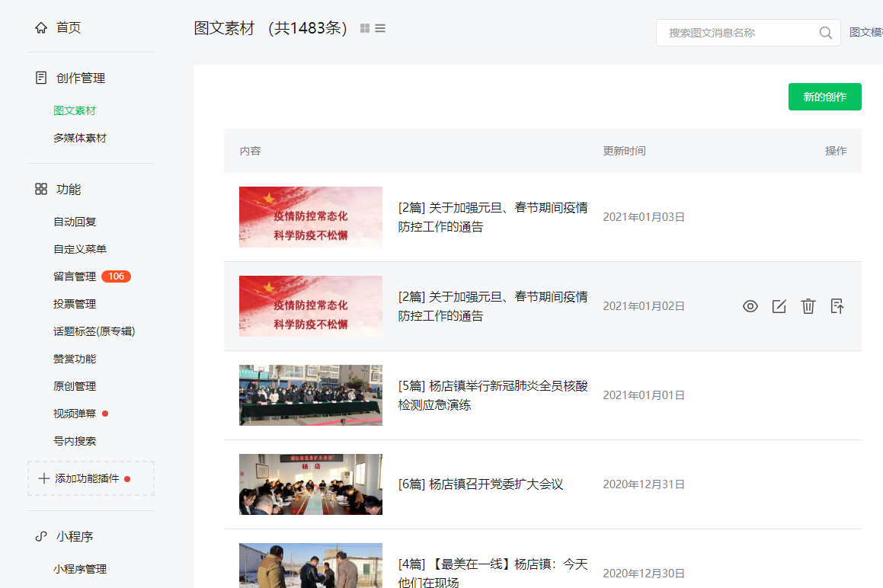Click the green 新的创作 button
883x588 pixels.
[x=824, y=97]
